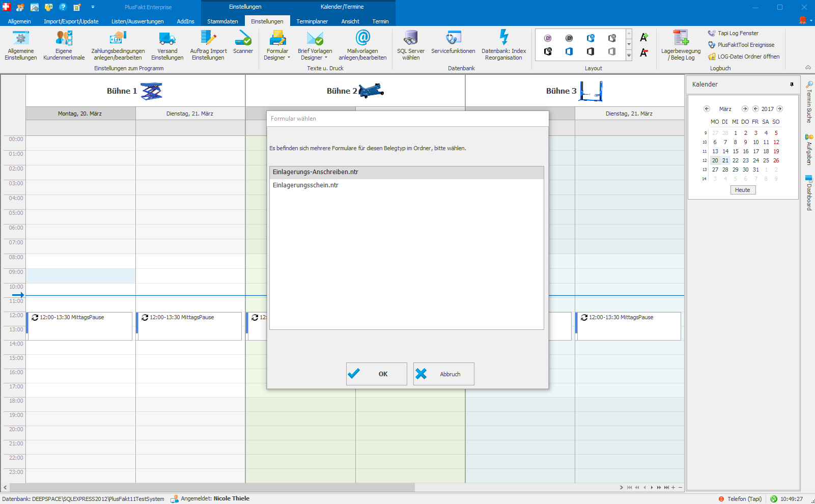This screenshot has height=504, width=815.
Task: Open the Brief Vorlagen Designer dropdown
Action: (x=315, y=45)
